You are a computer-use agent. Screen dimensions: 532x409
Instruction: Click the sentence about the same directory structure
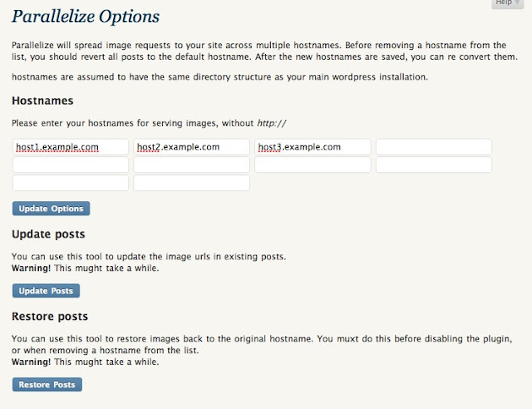[x=220, y=78]
